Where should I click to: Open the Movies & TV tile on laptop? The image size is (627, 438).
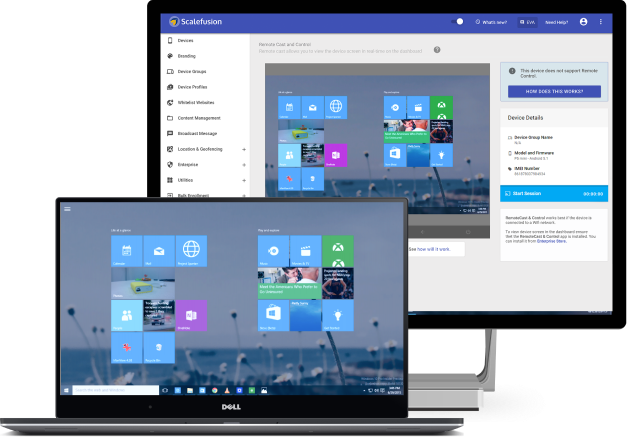306,251
